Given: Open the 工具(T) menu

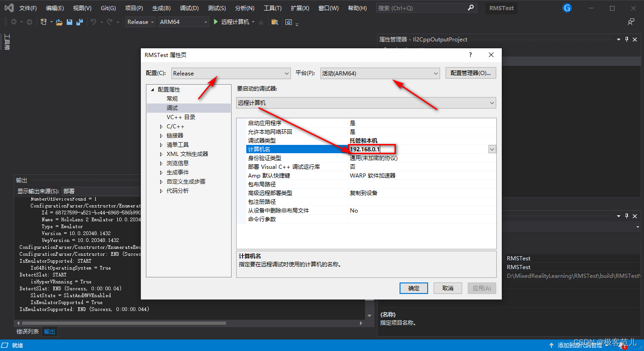Looking at the screenshot, I should pyautogui.click(x=273, y=8).
